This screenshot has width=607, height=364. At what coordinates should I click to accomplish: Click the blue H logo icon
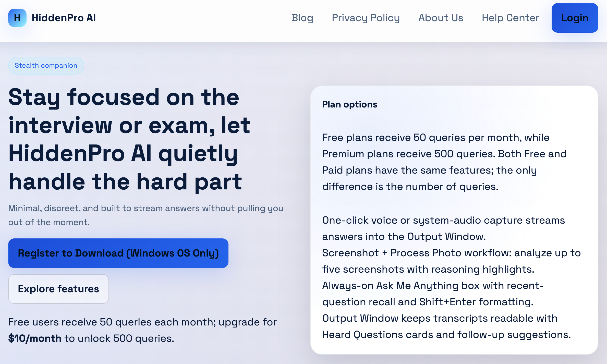pos(17,18)
